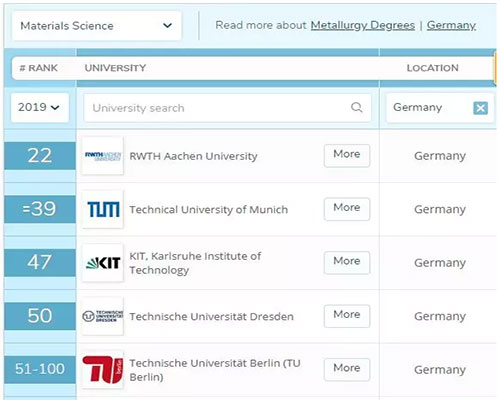Sort by the # RANK column header
The height and width of the screenshot is (400, 500).
coord(39,68)
